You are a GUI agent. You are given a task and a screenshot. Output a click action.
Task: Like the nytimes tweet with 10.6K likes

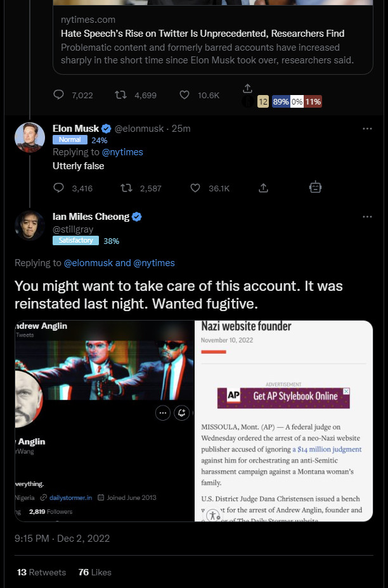pos(184,95)
